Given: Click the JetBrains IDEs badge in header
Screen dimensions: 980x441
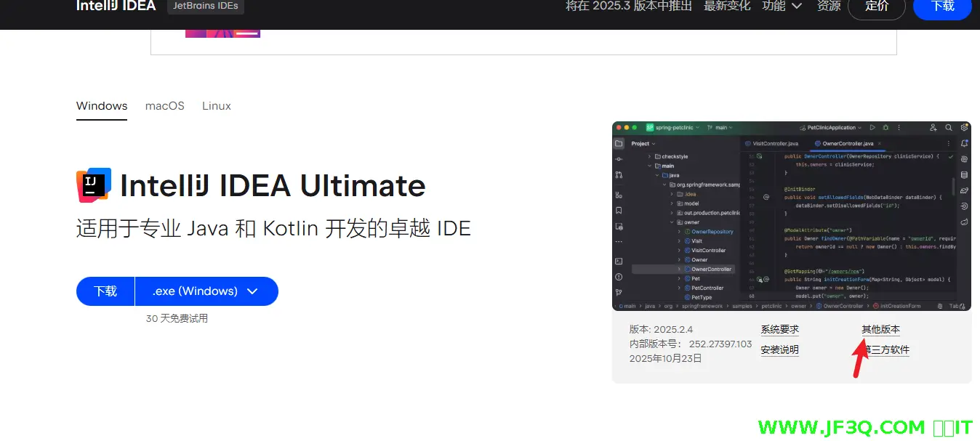Looking at the screenshot, I should (x=206, y=6).
